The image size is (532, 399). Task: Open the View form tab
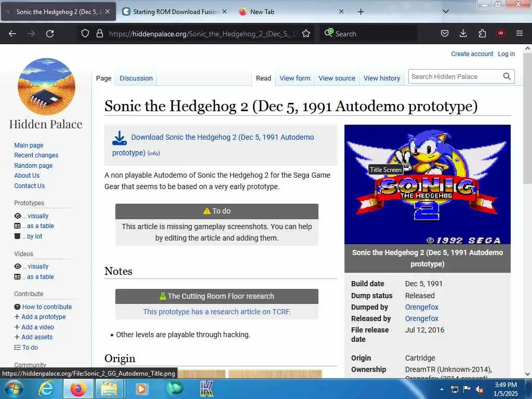[295, 78]
